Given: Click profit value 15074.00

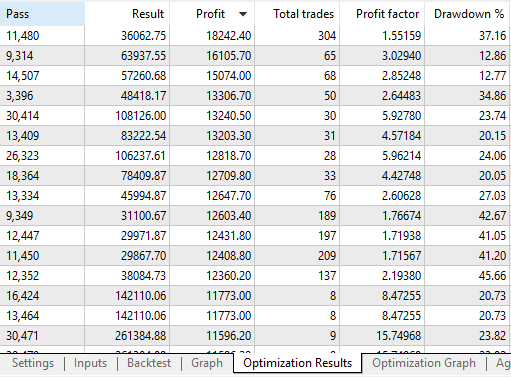Looking at the screenshot, I should (229, 76).
